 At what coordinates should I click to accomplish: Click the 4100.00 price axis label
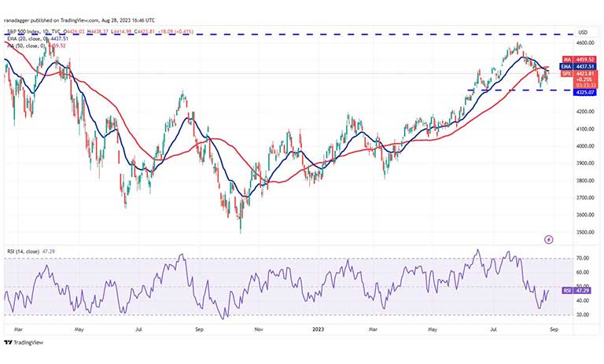(x=585, y=129)
